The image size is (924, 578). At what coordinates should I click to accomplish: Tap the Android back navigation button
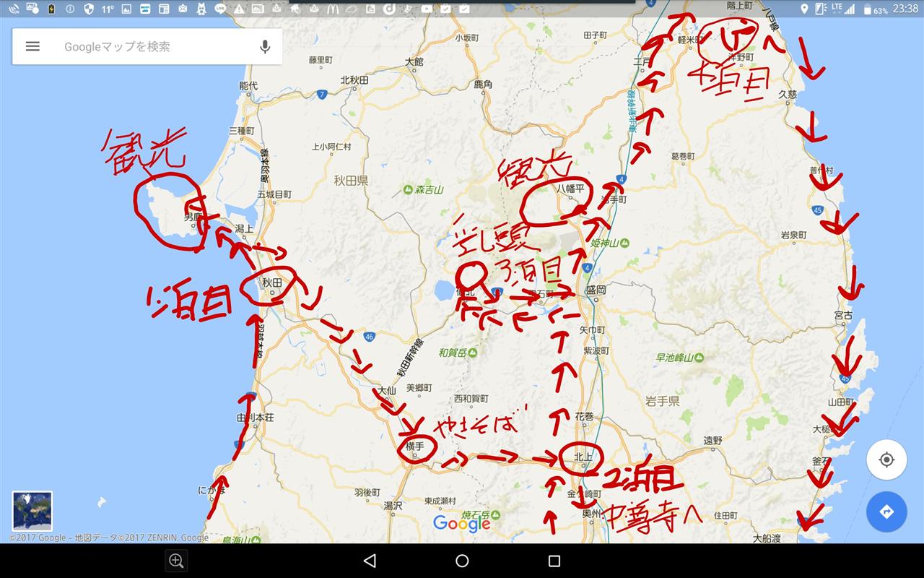[x=370, y=561]
